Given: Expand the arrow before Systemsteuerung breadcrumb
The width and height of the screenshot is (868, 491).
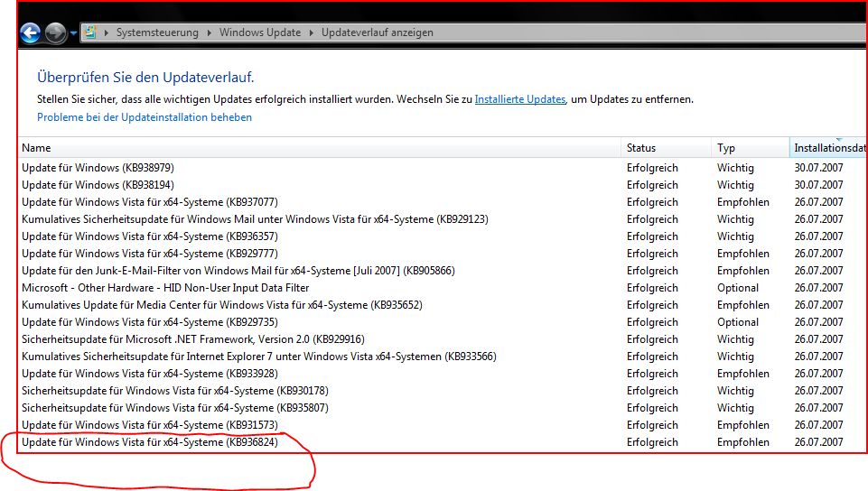Looking at the screenshot, I should pyautogui.click(x=106, y=32).
